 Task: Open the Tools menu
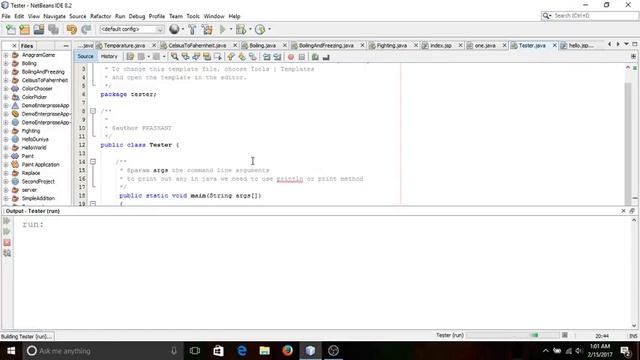pos(193,16)
